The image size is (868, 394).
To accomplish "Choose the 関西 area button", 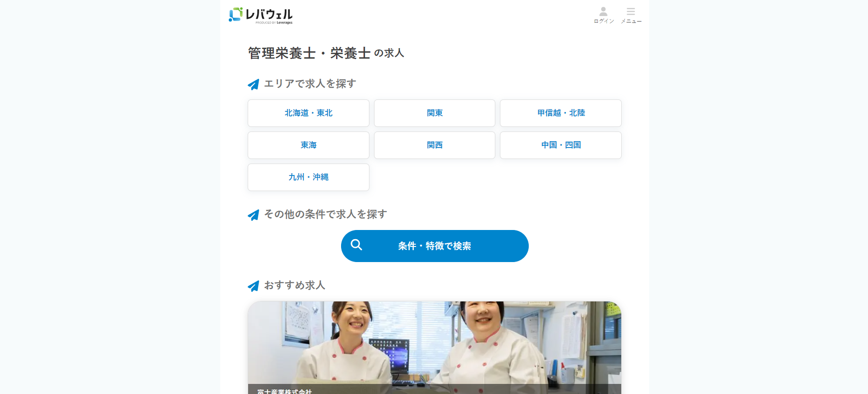I will pyautogui.click(x=434, y=145).
